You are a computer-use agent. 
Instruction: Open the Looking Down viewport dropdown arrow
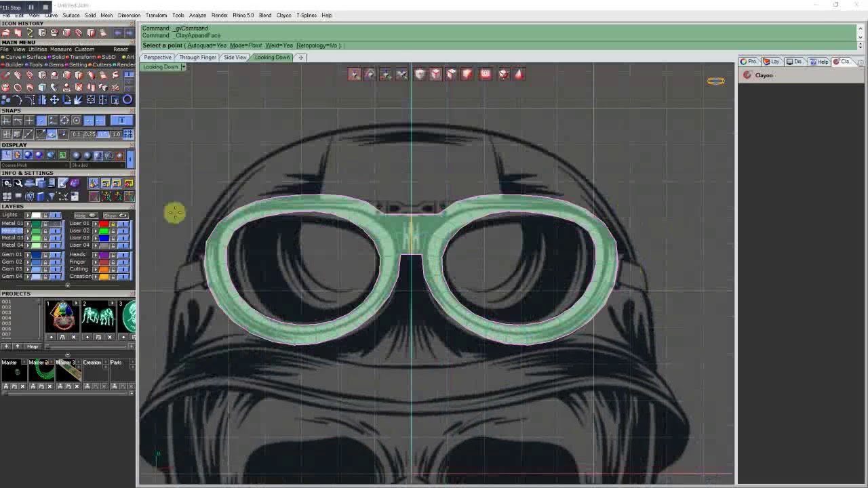pyautogui.click(x=183, y=67)
